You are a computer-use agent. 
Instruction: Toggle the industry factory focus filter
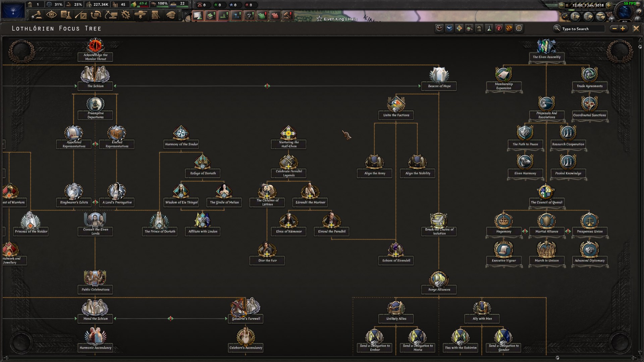tap(469, 28)
